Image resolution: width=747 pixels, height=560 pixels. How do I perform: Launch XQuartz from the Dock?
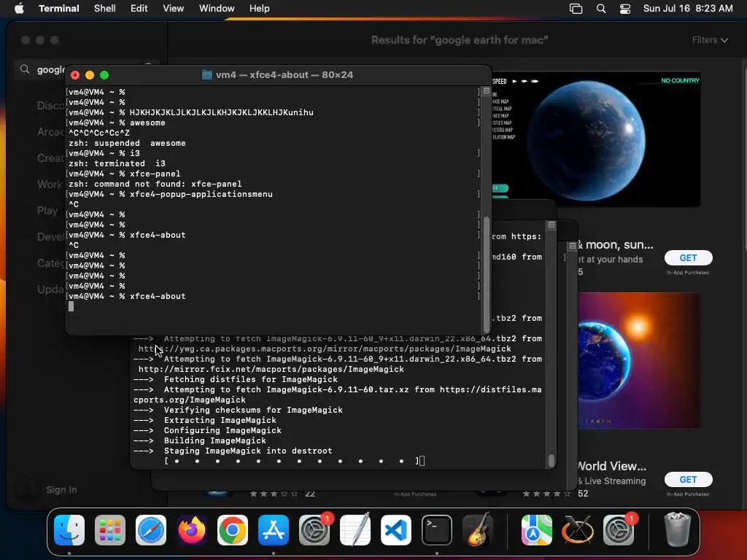tap(578, 529)
